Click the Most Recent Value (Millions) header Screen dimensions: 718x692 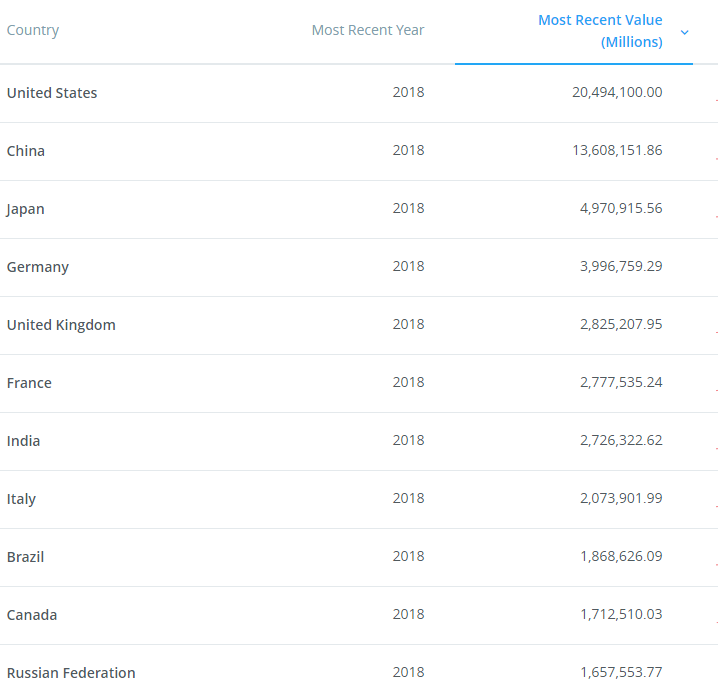[x=600, y=31]
